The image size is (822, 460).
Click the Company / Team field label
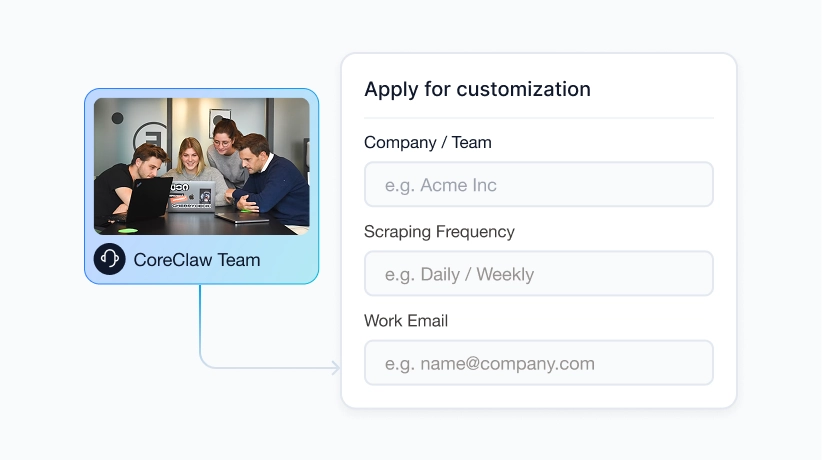[428, 142]
